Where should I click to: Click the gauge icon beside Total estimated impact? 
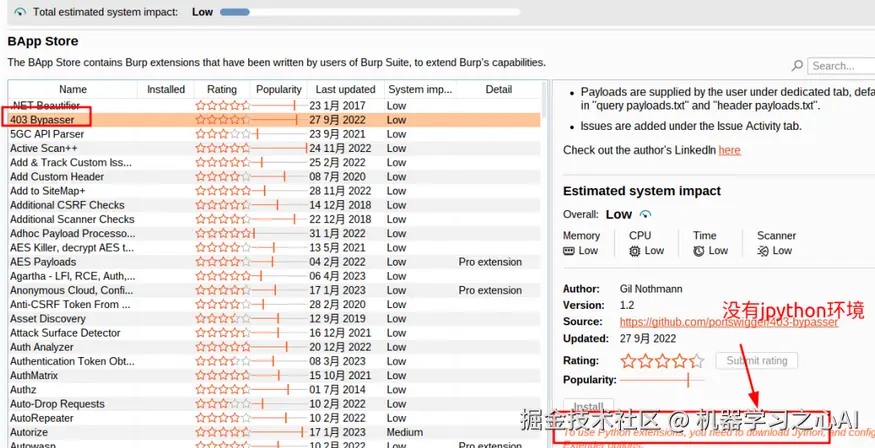point(20,12)
